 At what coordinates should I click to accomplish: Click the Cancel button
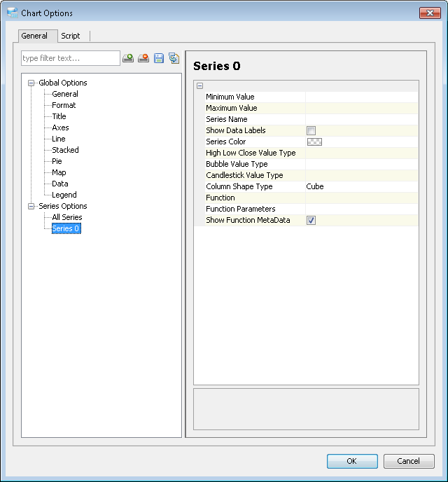click(409, 461)
